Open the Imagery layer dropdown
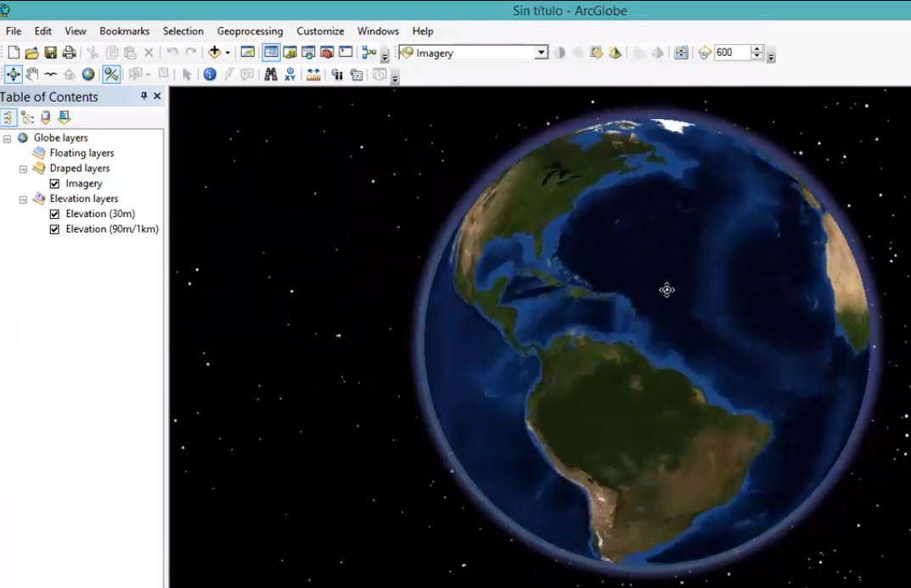911x588 pixels. coord(541,53)
